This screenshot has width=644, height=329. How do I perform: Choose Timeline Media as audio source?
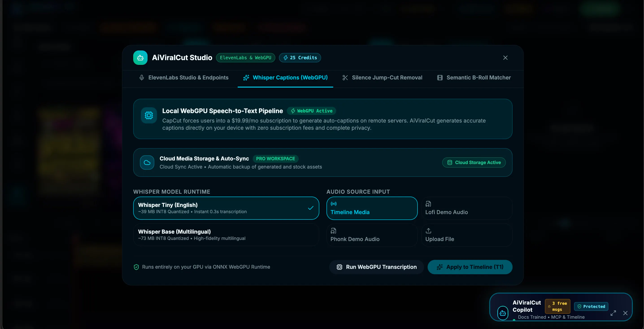click(372, 208)
